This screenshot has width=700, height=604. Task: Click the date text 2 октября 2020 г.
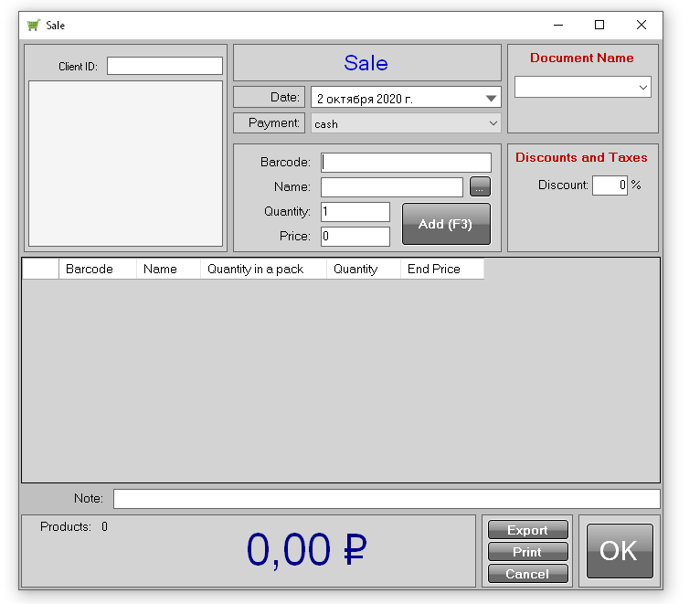point(365,99)
